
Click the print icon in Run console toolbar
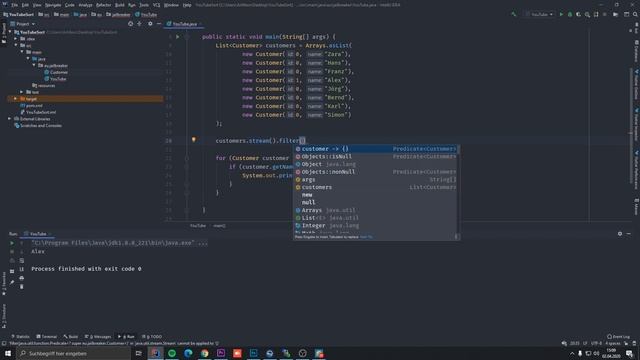click(x=22, y=278)
